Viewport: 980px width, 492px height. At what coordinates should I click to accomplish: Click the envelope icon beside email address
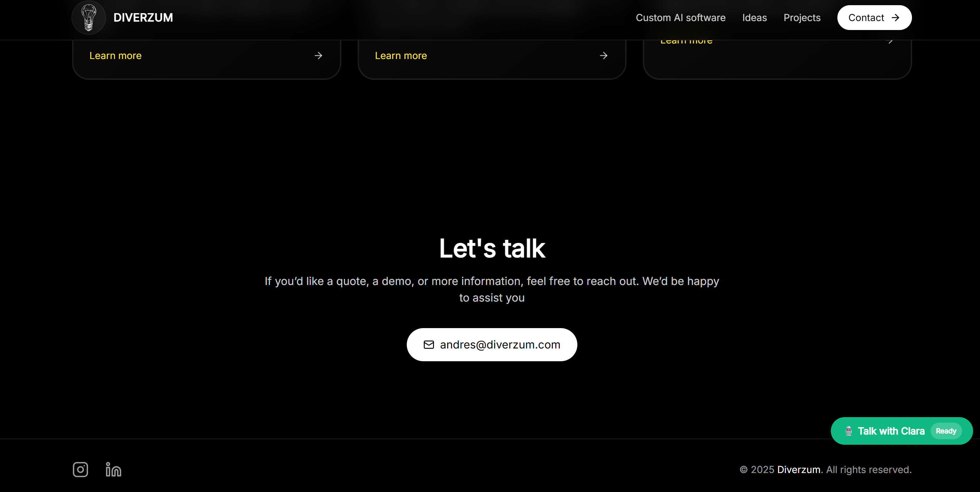point(429,344)
